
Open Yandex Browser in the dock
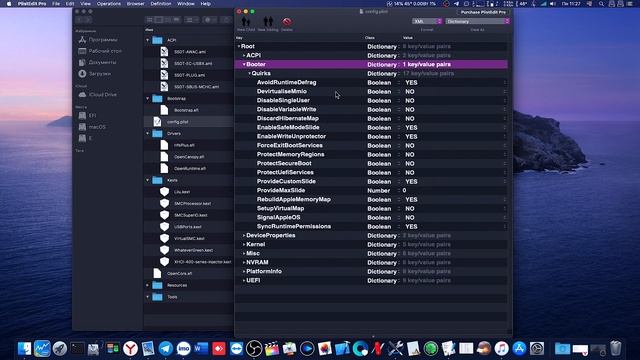130,349
